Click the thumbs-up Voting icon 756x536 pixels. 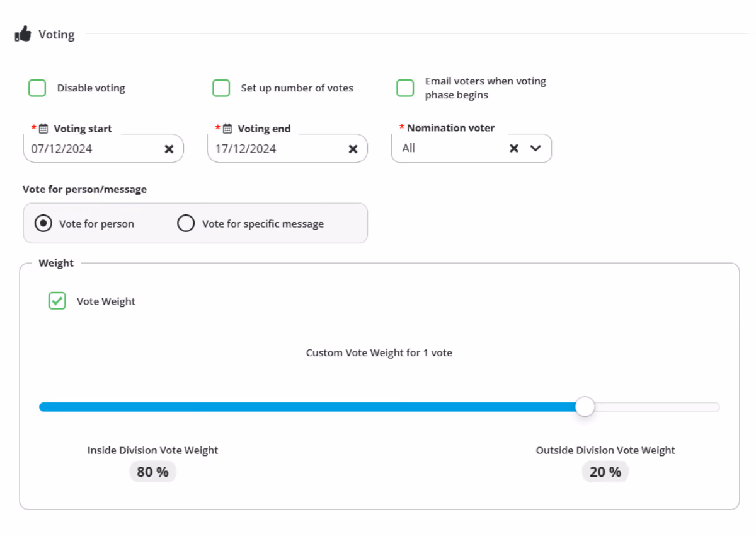point(23,34)
